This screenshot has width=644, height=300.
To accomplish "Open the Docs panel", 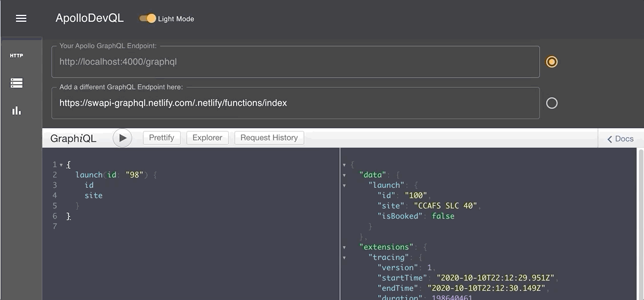I will [x=621, y=139].
